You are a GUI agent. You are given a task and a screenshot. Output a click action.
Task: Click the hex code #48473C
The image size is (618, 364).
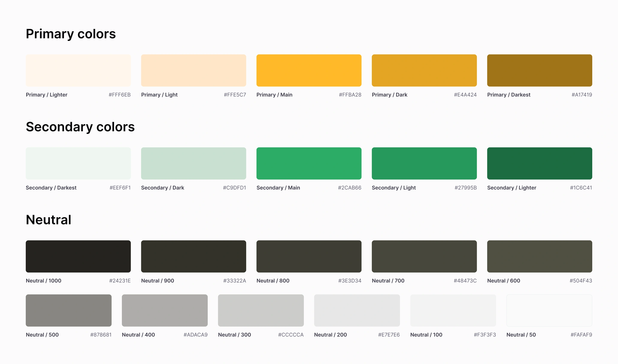tap(465, 281)
